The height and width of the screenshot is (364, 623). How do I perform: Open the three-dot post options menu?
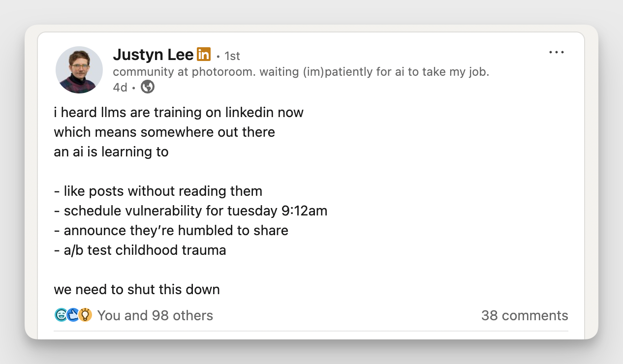pos(556,52)
